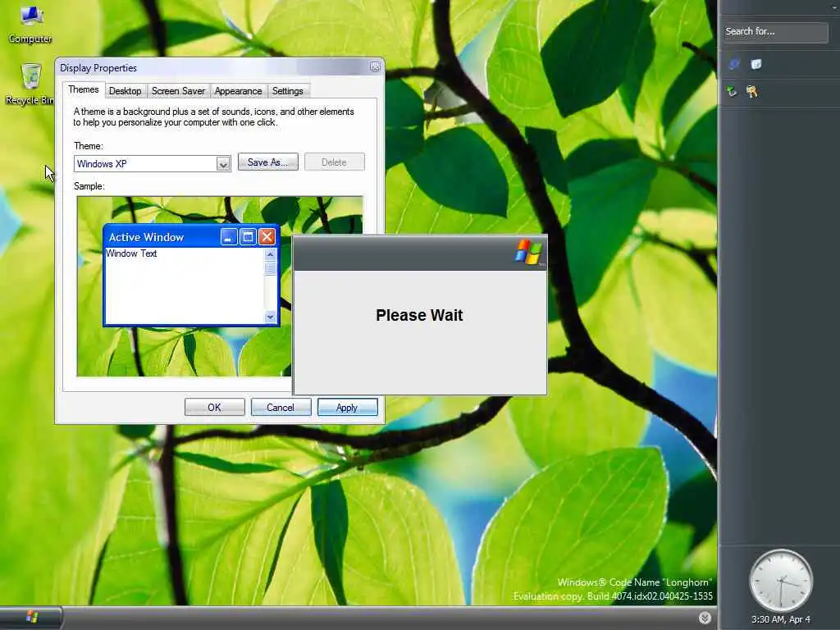Select the Settings tab

tap(288, 91)
